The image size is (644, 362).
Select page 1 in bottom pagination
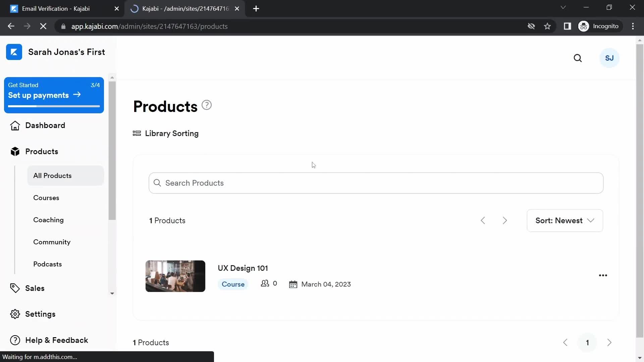click(587, 343)
